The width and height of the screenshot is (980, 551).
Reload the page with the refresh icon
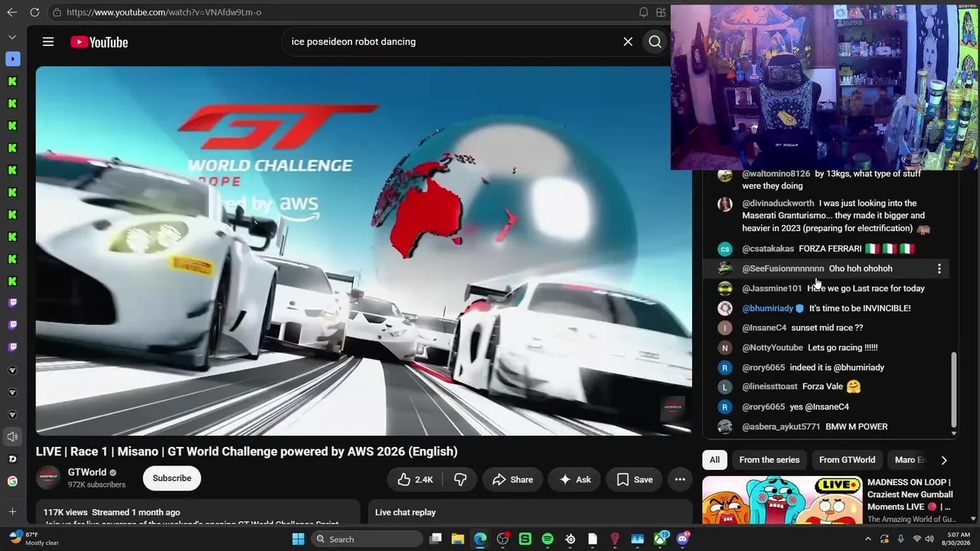(x=34, y=12)
